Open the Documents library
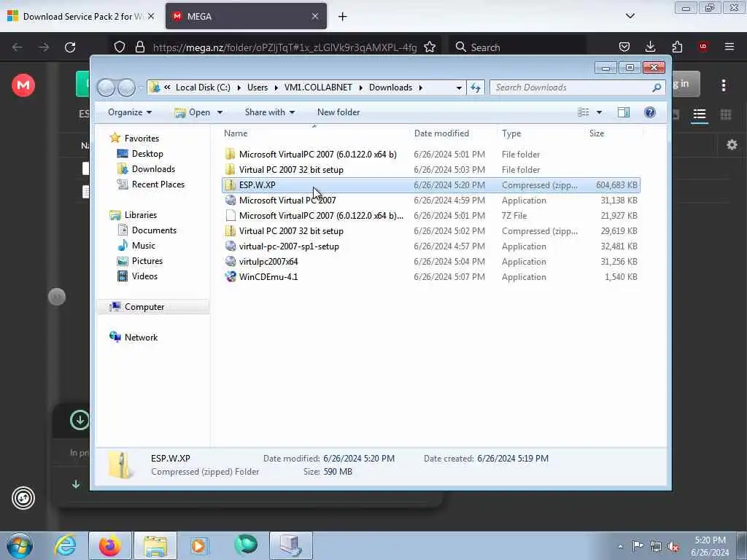Image resolution: width=747 pixels, height=560 pixels. pyautogui.click(x=154, y=230)
